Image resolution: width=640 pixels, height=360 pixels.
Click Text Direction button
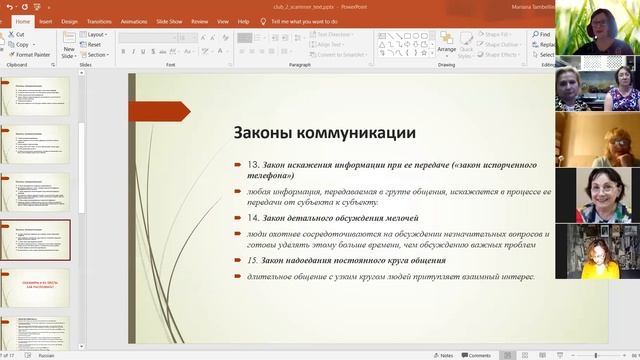[331, 34]
